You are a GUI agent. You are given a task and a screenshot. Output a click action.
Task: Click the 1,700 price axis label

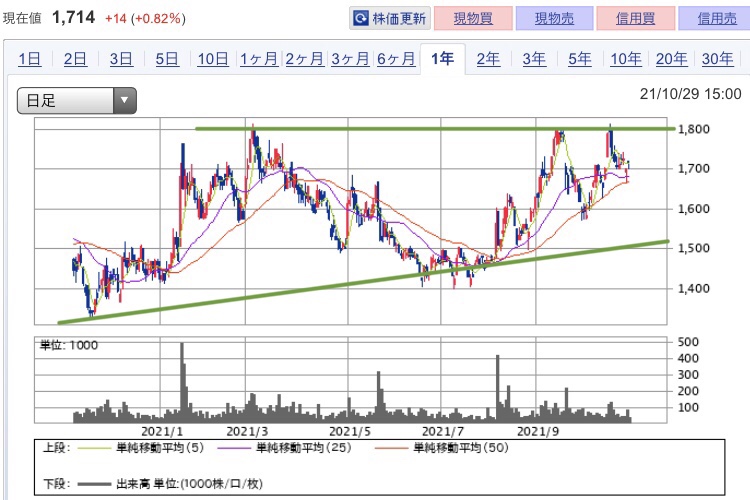pos(694,168)
